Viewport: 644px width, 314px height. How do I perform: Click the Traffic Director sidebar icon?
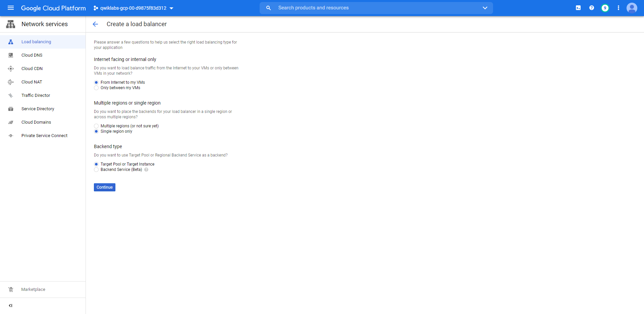point(11,96)
